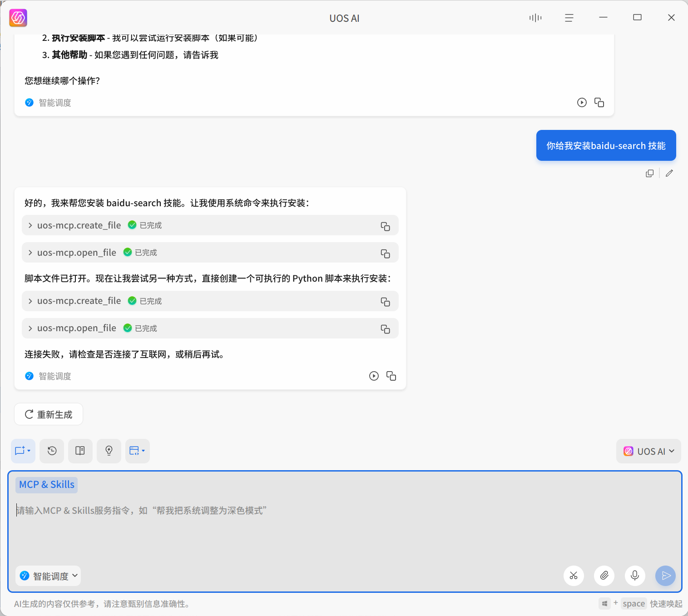688x616 pixels.
Task: Click the 智能调度 label under the first reply
Action: pos(55,103)
